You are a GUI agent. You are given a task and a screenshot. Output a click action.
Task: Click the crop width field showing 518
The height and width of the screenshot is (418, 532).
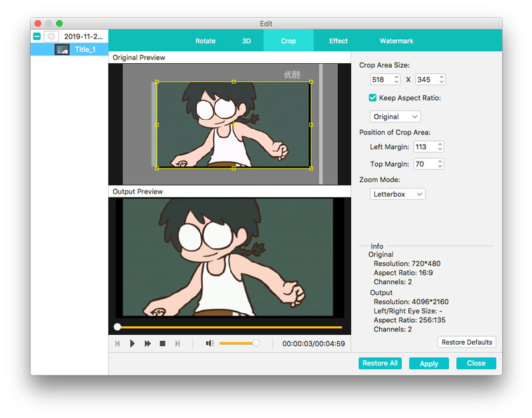point(380,79)
